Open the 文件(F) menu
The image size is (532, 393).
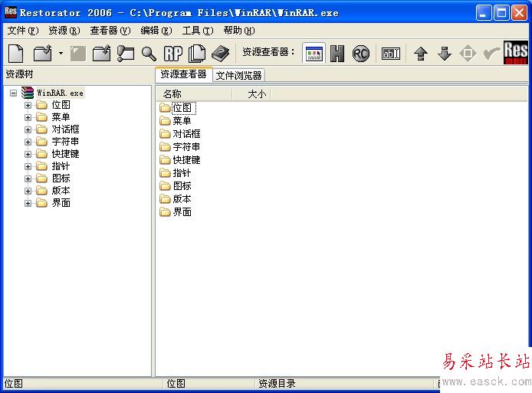(23, 31)
